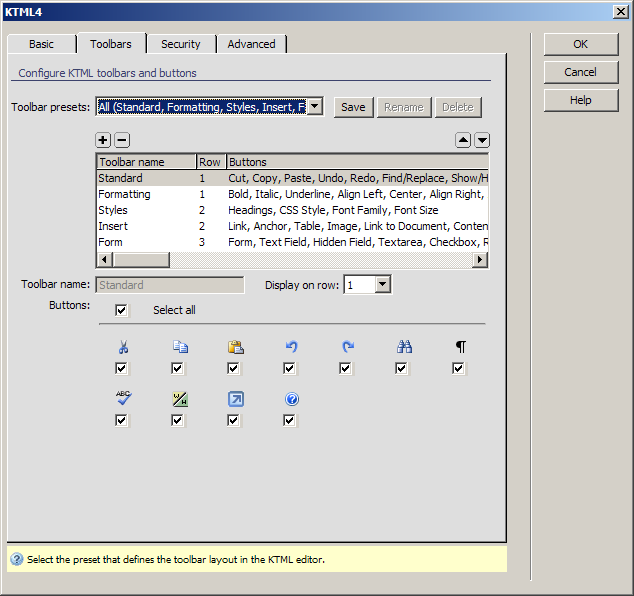Click the W/H percent icon
Screen dimensions: 634x596
coord(180,399)
